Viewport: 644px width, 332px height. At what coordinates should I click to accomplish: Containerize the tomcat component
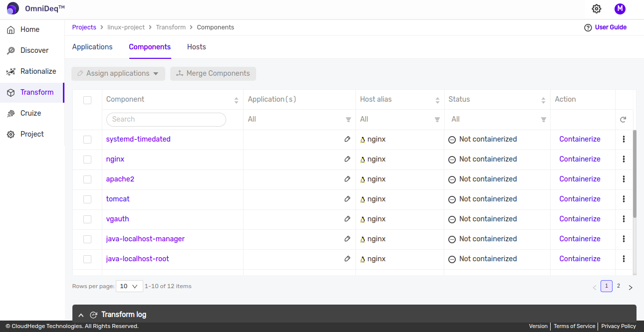pos(580,199)
